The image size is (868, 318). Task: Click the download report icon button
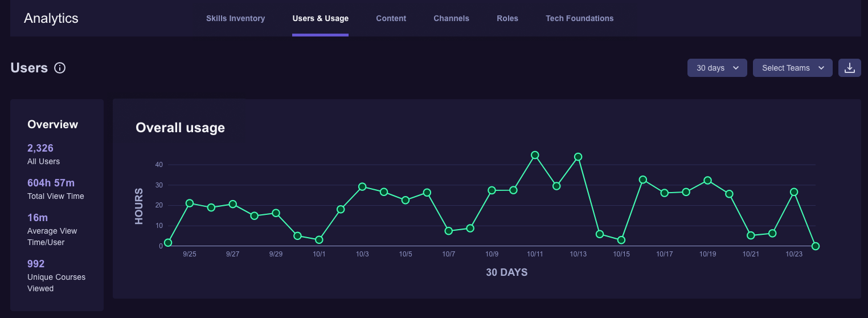[x=849, y=68]
